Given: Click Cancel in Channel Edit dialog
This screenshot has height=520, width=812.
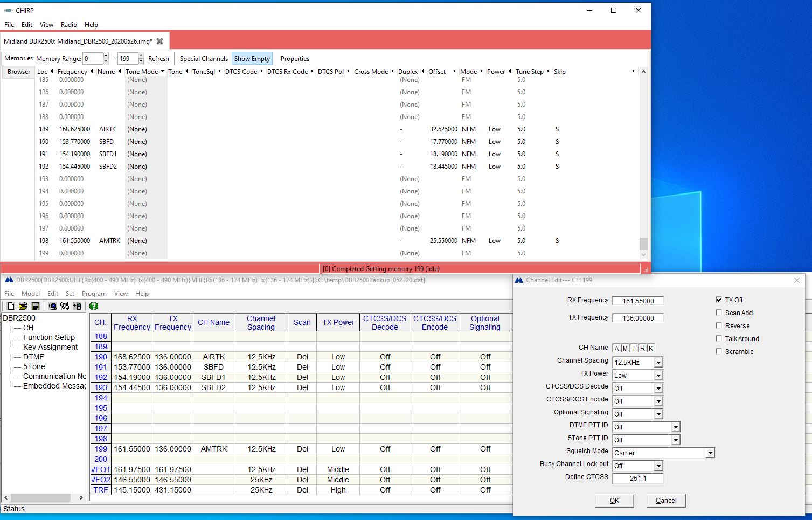Looking at the screenshot, I should [x=666, y=501].
